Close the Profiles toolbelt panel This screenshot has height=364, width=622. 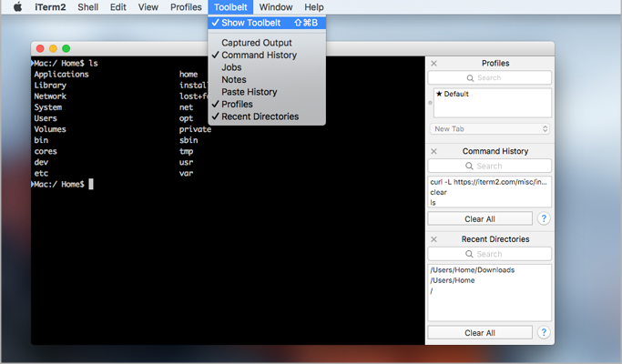434,64
